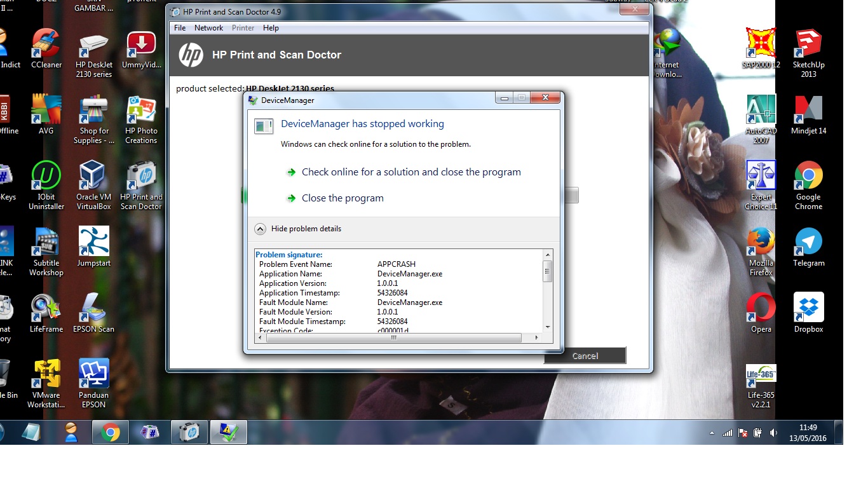Open the Help menu

[271, 27]
